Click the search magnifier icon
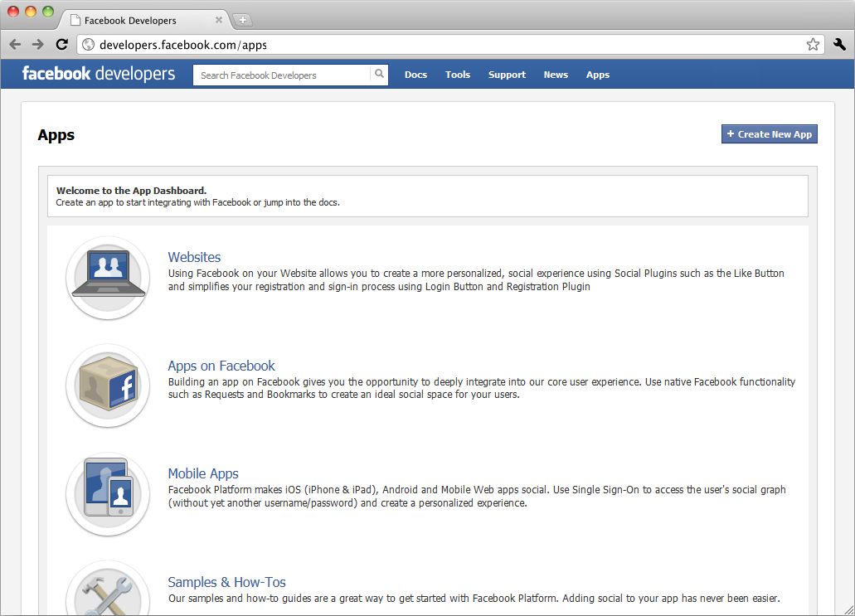855x616 pixels. (x=379, y=75)
